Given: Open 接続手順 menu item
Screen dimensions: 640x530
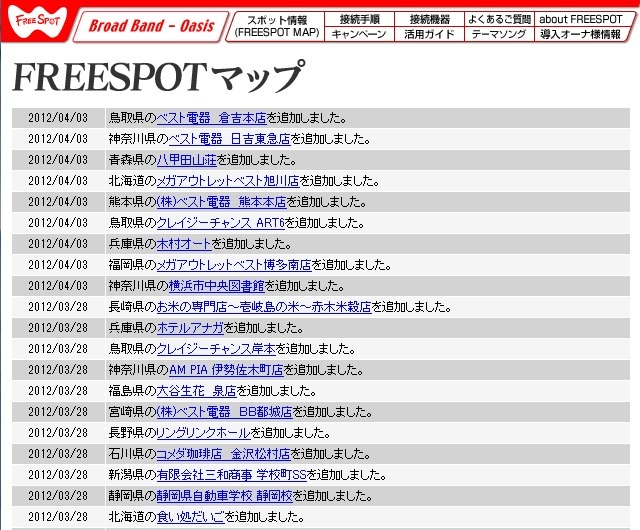Looking at the screenshot, I should pos(360,19).
